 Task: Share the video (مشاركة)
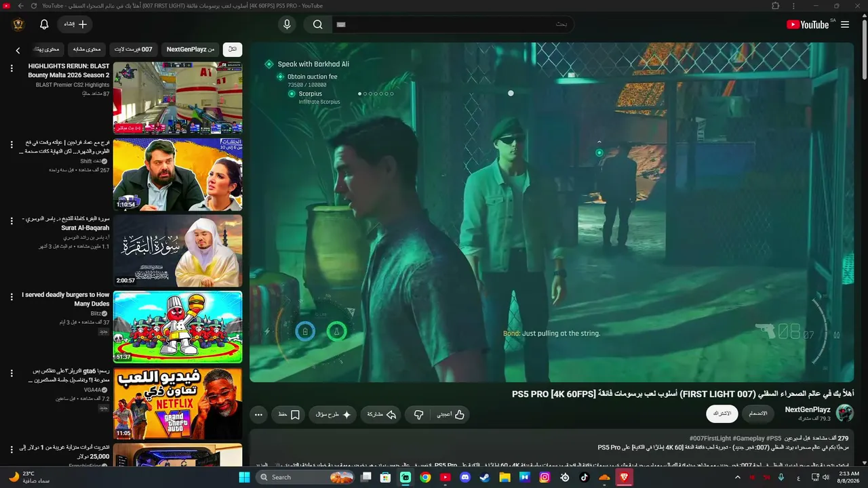click(x=382, y=414)
